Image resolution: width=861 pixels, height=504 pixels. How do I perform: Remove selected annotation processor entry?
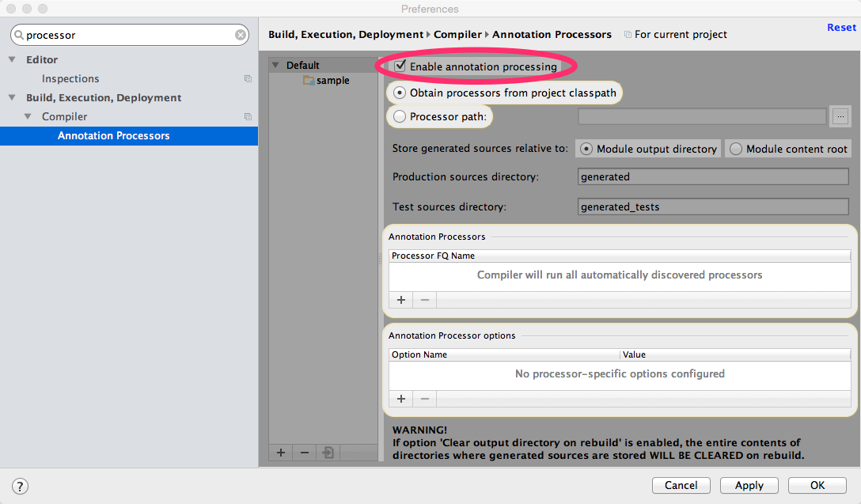pos(424,300)
